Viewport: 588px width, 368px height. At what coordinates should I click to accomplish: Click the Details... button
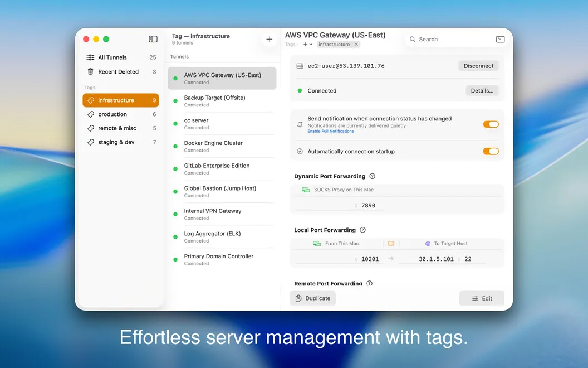482,90
